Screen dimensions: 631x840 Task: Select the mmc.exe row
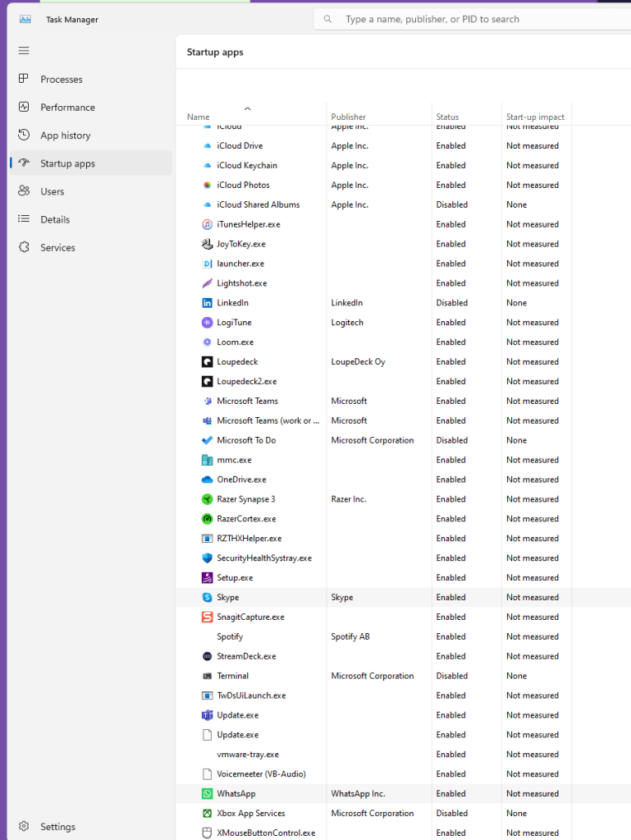[x=403, y=460]
